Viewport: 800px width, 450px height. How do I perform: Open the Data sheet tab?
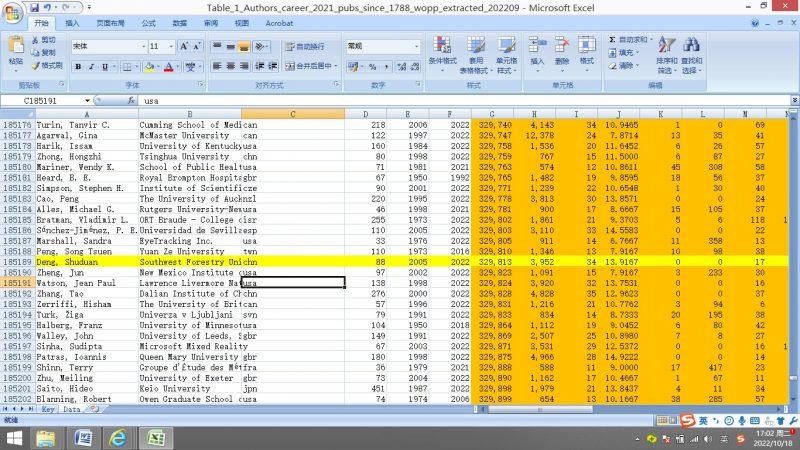[x=71, y=409]
